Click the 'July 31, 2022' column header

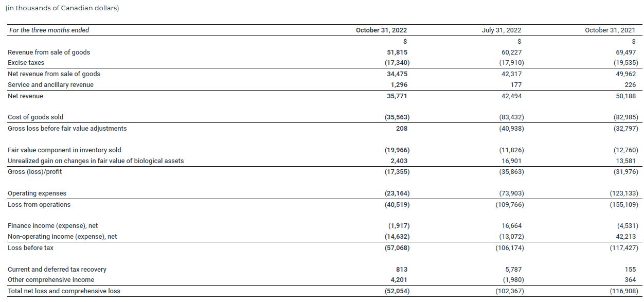click(x=501, y=30)
